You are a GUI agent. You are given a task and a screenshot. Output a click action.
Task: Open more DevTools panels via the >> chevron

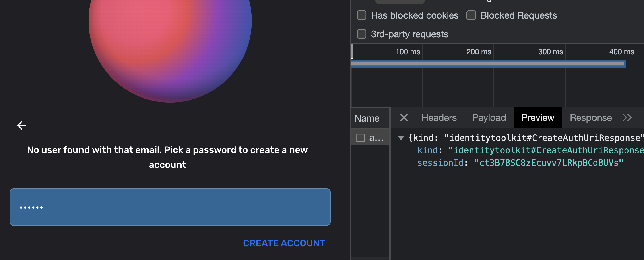click(x=627, y=118)
